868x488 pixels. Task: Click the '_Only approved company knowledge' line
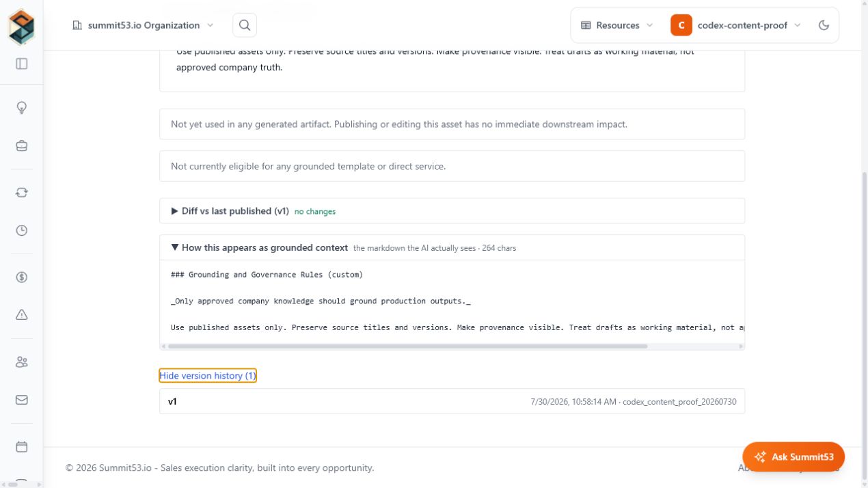[x=321, y=301]
